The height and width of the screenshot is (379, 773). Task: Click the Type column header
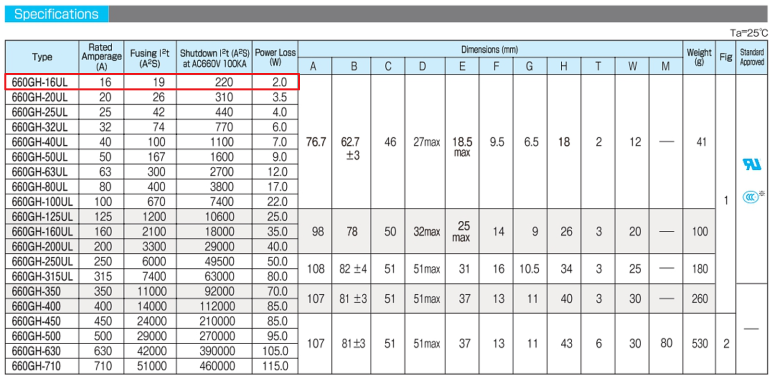[x=42, y=57]
